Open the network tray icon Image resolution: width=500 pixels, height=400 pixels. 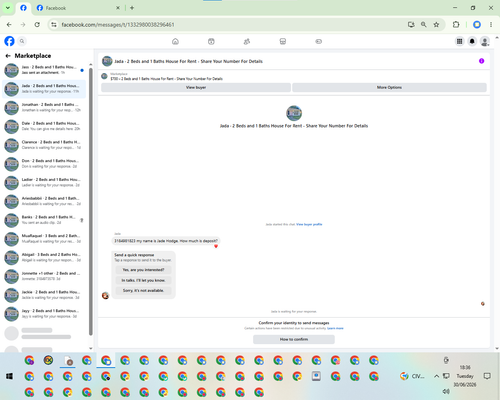pos(446,376)
